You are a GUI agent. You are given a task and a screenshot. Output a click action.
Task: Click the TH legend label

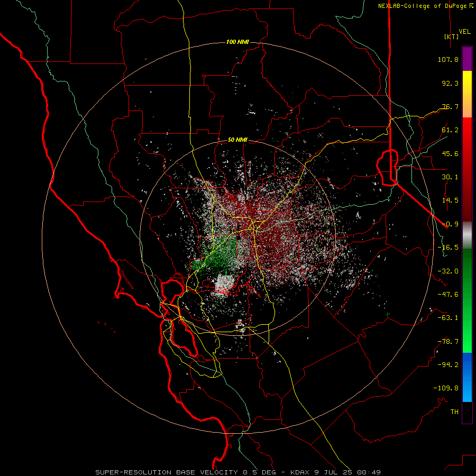point(454,412)
